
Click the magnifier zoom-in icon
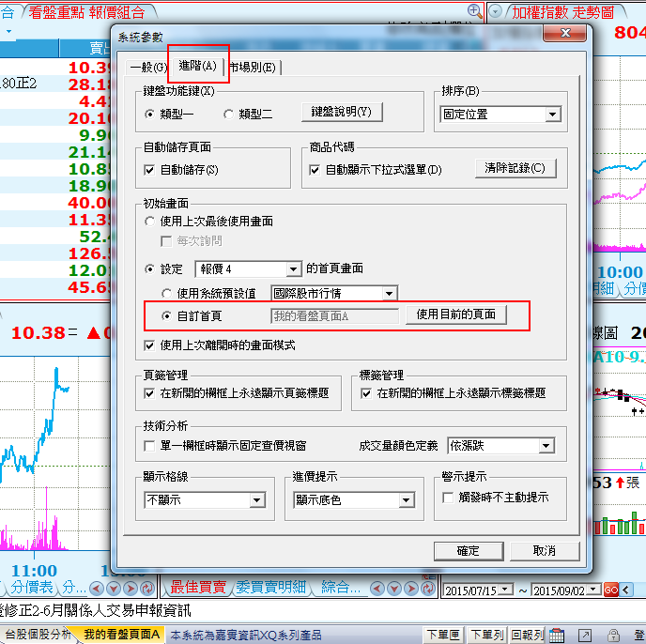[x=474, y=11]
